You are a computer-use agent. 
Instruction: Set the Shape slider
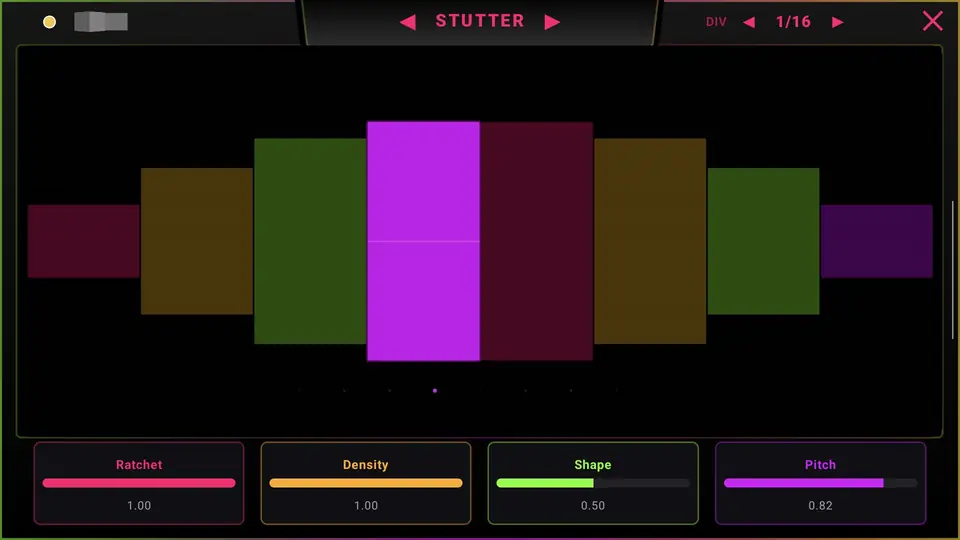(593, 483)
